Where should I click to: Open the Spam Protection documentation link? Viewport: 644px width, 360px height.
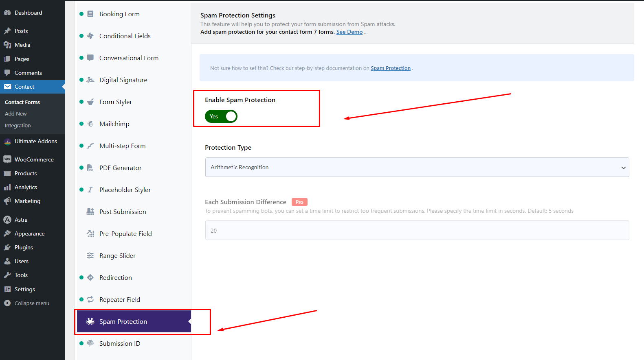tap(390, 68)
